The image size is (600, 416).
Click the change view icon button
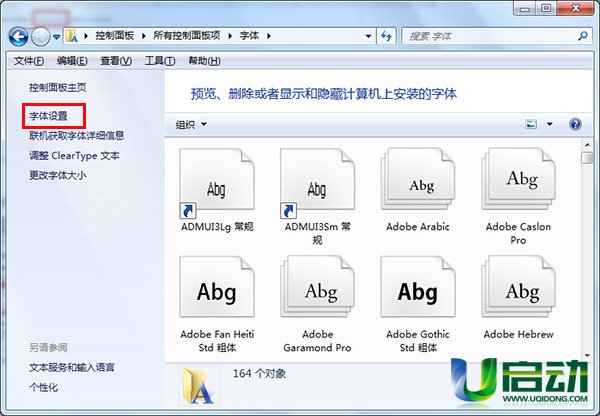coord(531,124)
